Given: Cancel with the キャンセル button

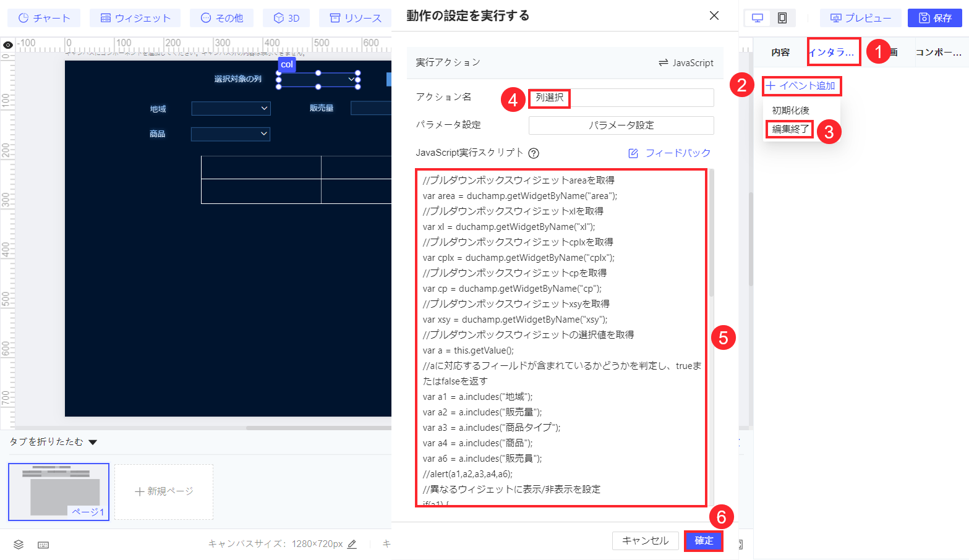Looking at the screenshot, I should click(645, 540).
